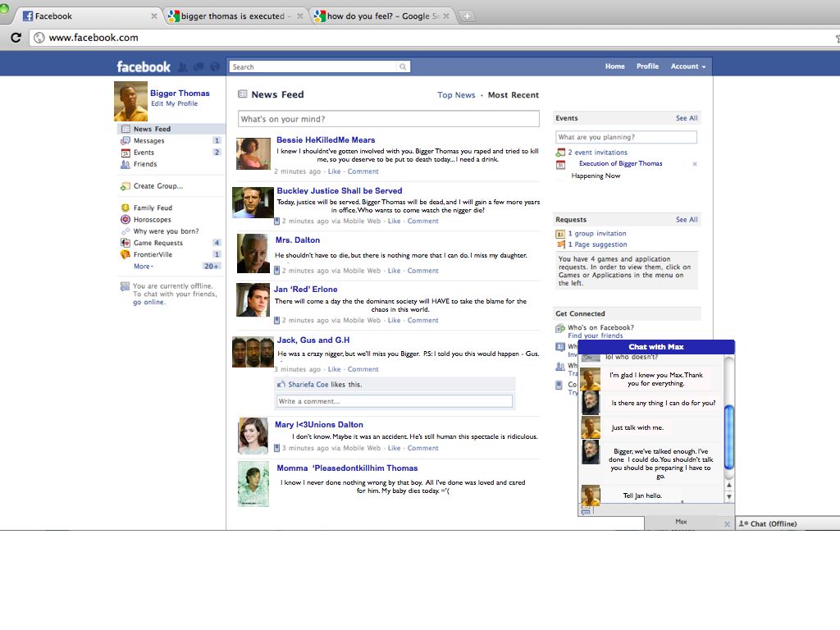Click the What's on your mind box
Screen dimensions: 840x630
click(x=388, y=119)
